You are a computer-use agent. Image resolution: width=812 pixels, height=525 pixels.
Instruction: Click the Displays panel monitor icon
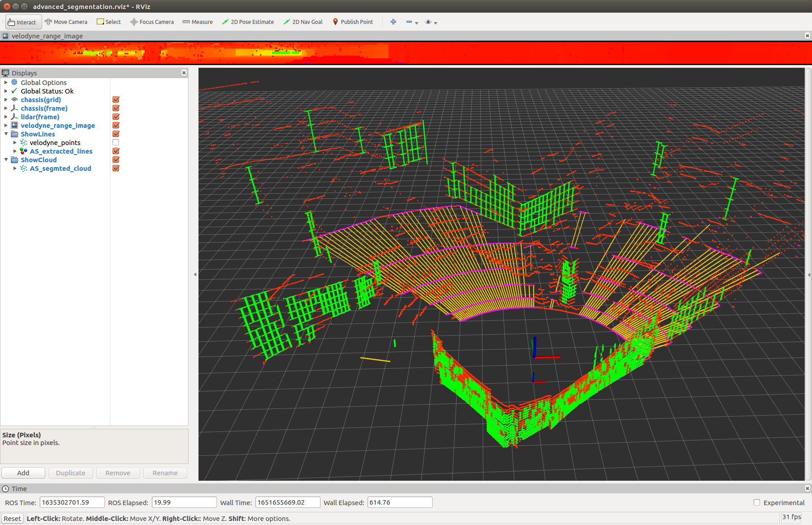(5, 73)
